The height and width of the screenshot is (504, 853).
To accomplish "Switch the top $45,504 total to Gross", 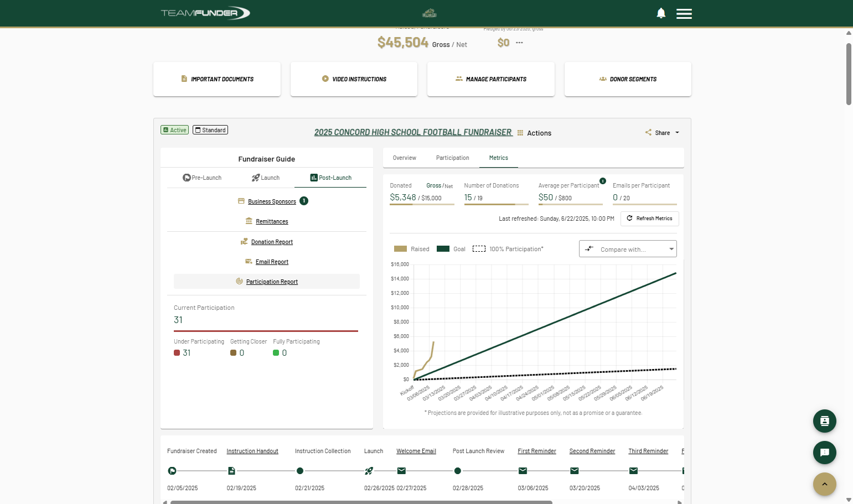I will (441, 45).
